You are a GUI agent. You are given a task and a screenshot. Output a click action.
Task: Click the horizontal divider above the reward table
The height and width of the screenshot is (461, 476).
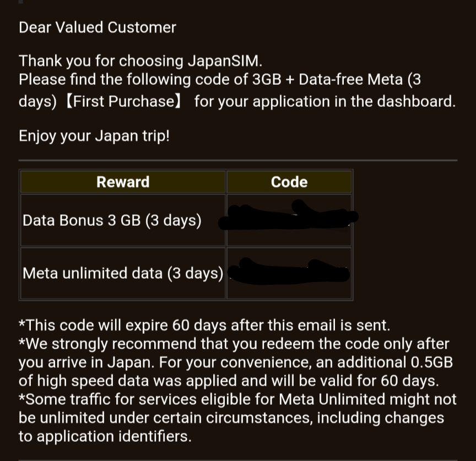coord(238,160)
